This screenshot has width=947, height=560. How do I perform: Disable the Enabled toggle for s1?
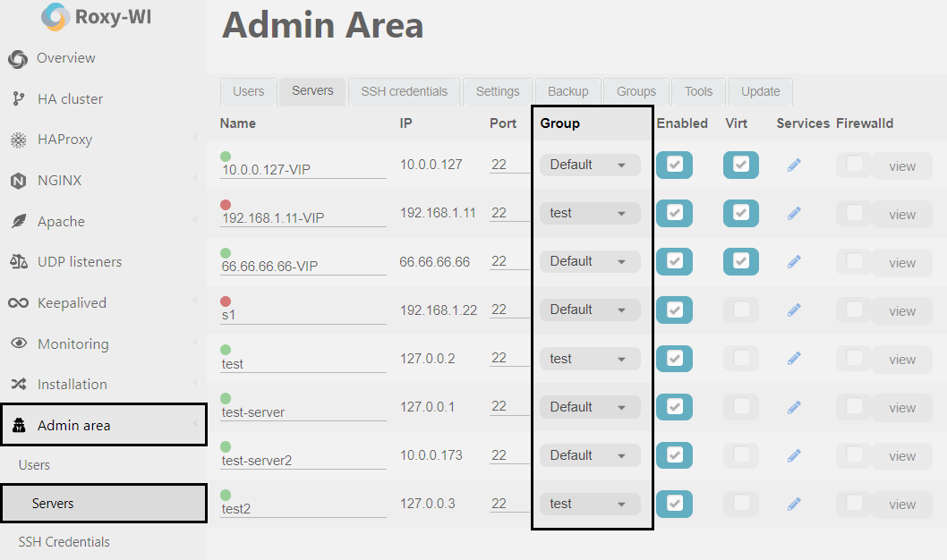pos(674,310)
